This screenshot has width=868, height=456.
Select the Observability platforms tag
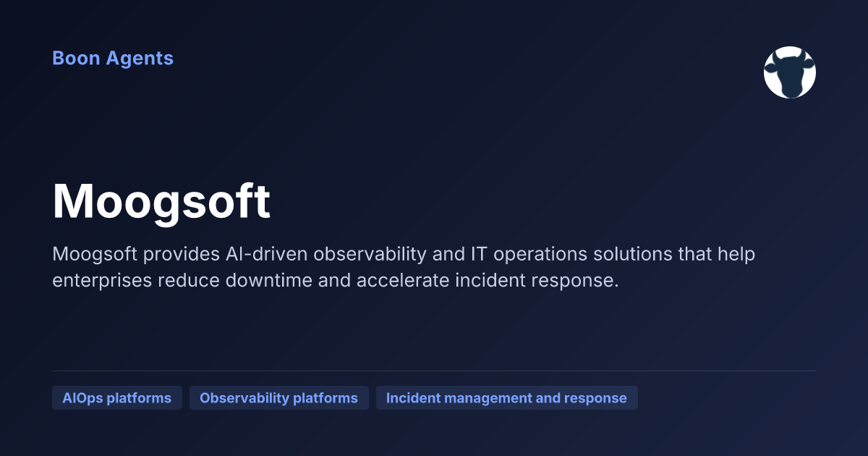pos(279,398)
